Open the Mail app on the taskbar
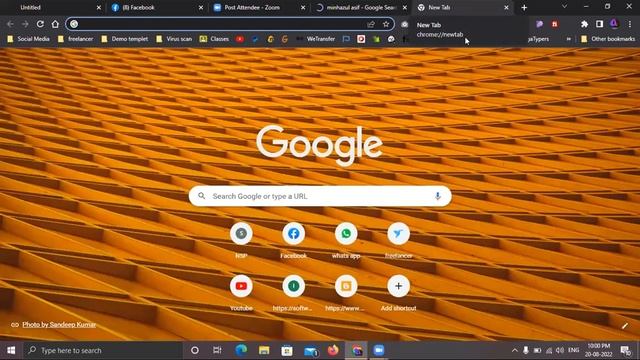This screenshot has height=360, width=640. coord(311,351)
